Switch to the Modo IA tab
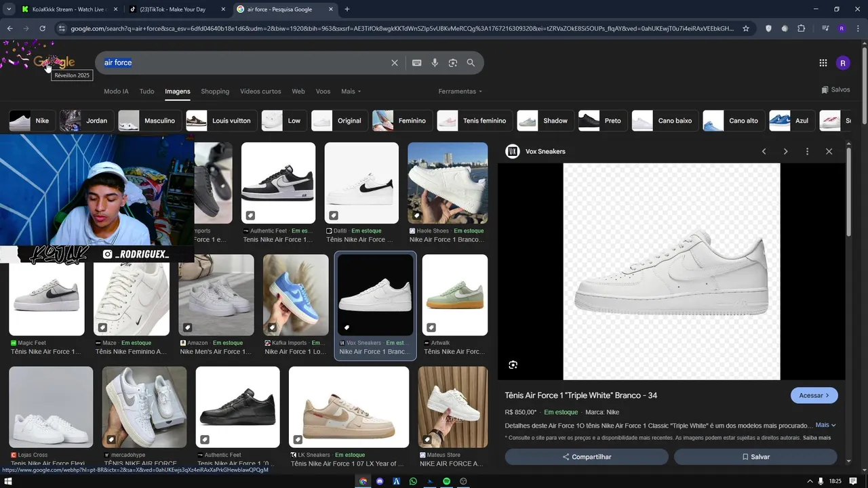 (x=116, y=91)
